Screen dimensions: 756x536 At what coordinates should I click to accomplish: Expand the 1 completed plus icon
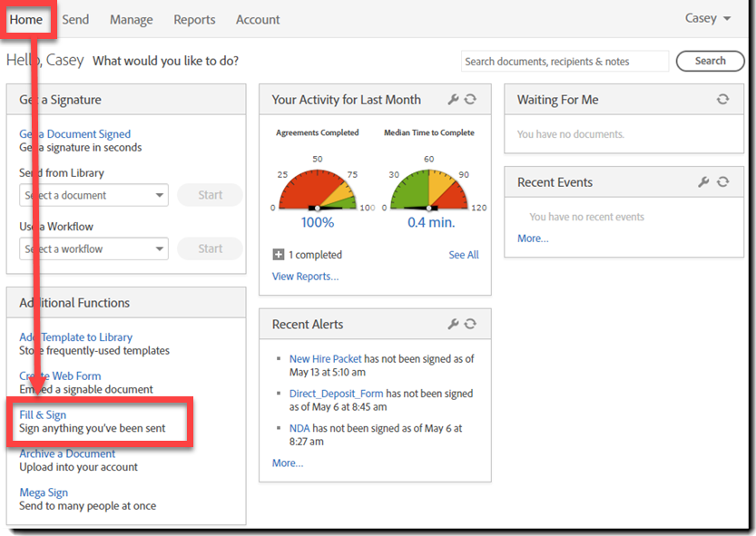coord(279,255)
